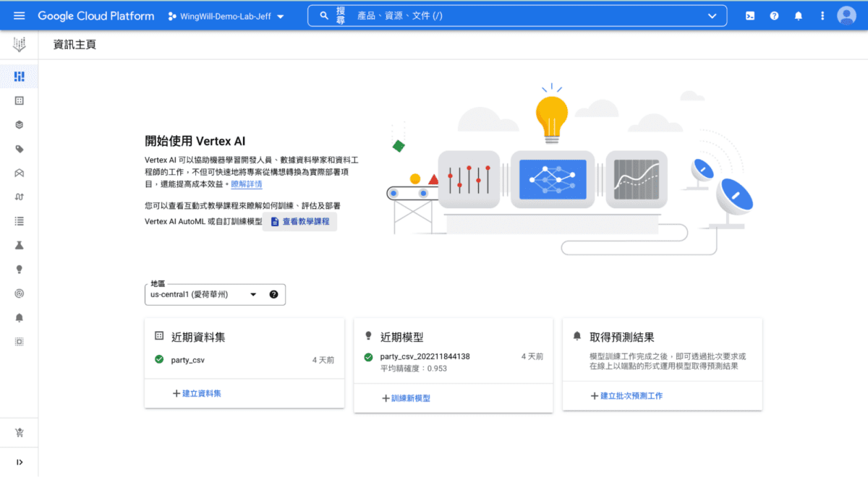Expand the collapsed sidebar with arrow
The image size is (868, 477).
20,463
